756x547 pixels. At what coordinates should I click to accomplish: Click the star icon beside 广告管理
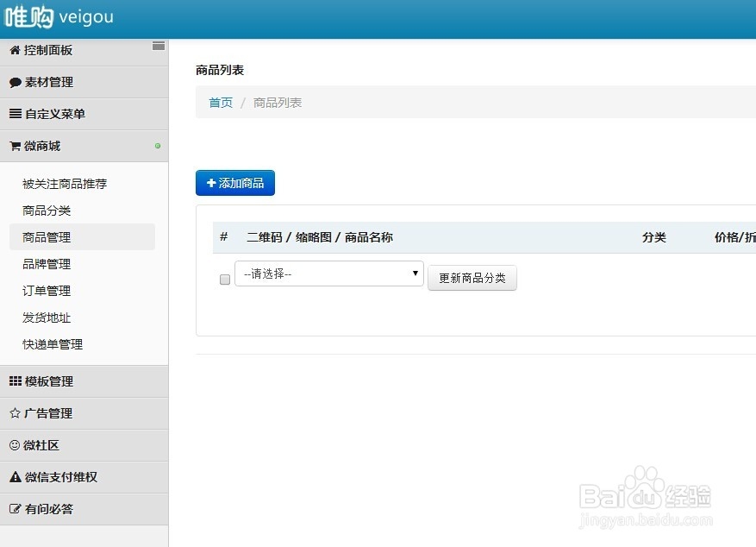pyautogui.click(x=15, y=413)
